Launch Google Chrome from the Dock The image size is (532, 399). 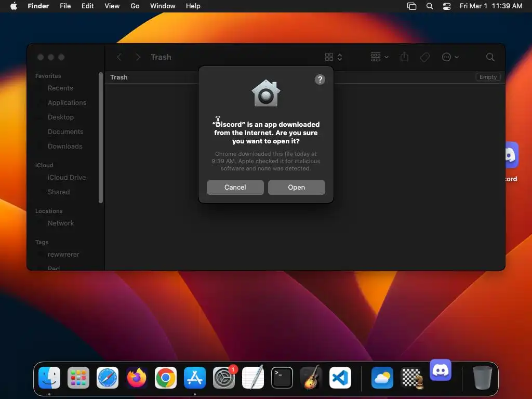[166, 378]
